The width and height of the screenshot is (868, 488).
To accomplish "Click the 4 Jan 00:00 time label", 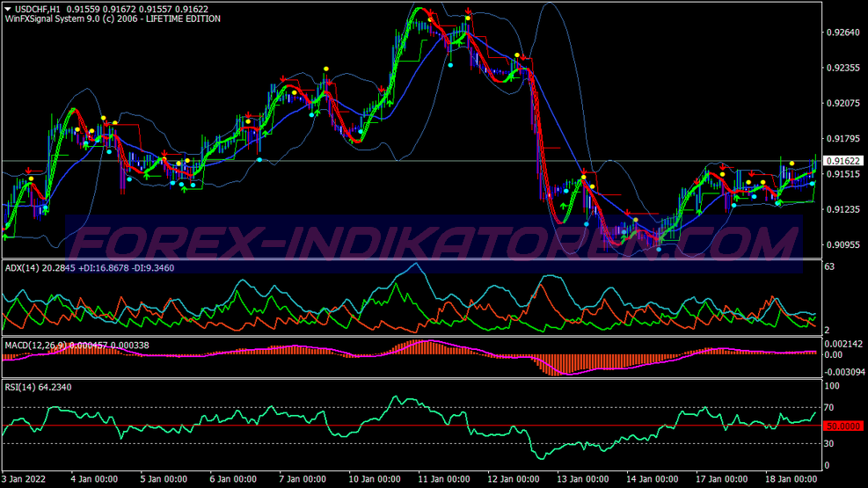I will pos(94,479).
